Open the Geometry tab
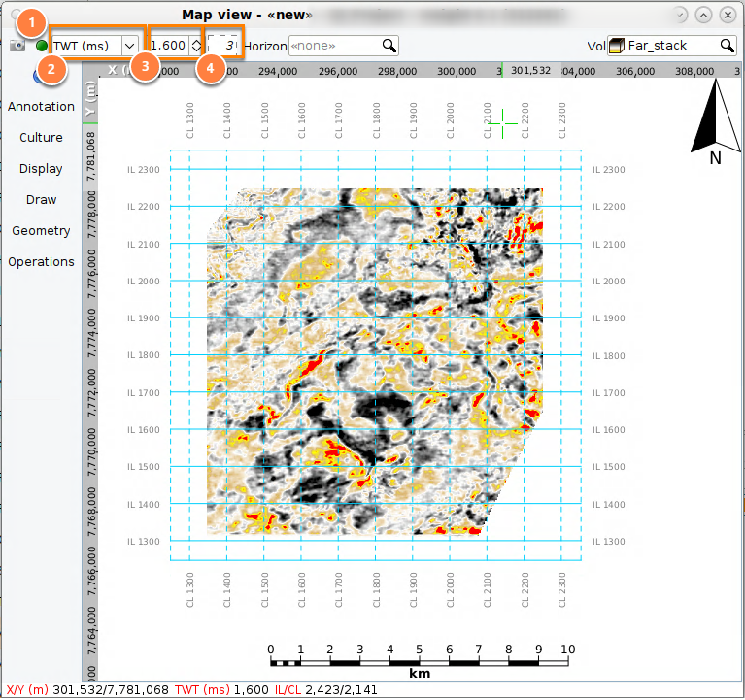This screenshot has height=700, width=745. (x=41, y=231)
